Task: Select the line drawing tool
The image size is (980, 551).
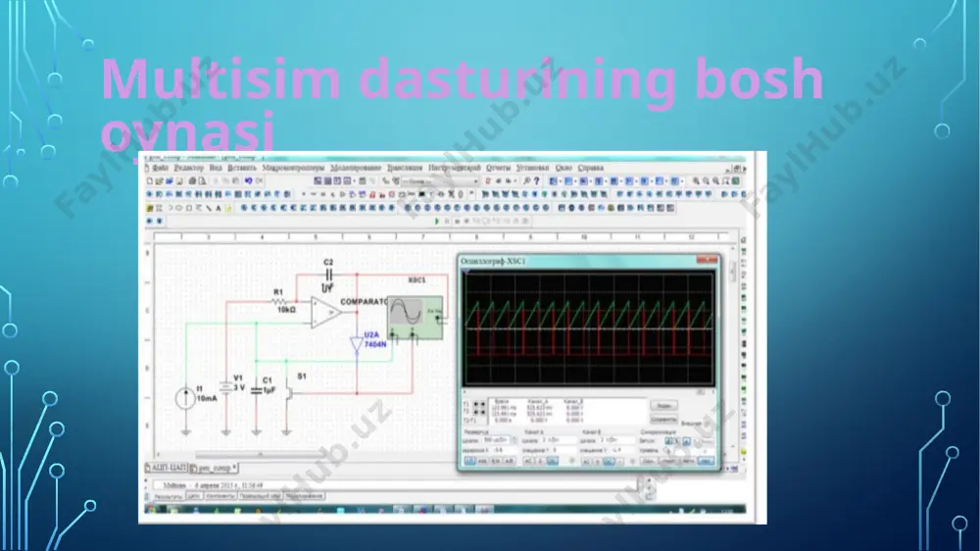Action: pyautogui.click(x=209, y=208)
